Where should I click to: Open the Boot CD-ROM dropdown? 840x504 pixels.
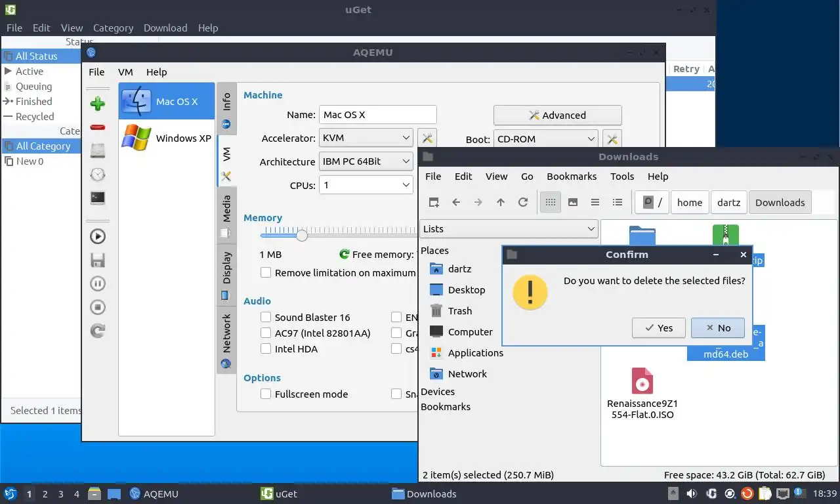click(x=546, y=138)
